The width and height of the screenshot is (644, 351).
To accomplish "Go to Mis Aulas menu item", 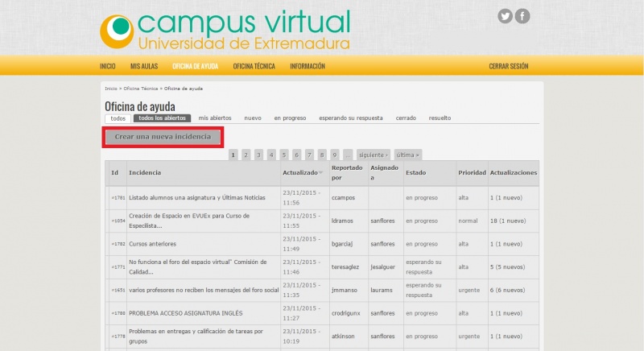I will tap(144, 66).
